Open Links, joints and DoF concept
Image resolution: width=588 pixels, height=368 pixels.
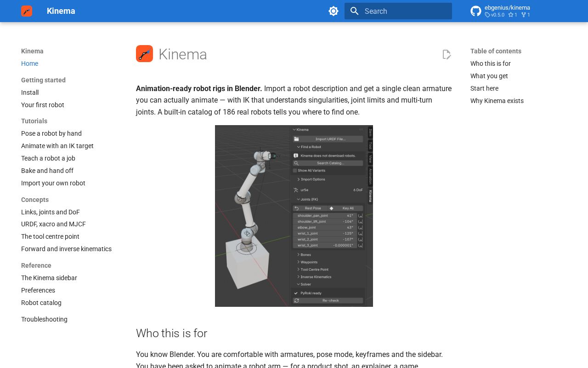51,212
